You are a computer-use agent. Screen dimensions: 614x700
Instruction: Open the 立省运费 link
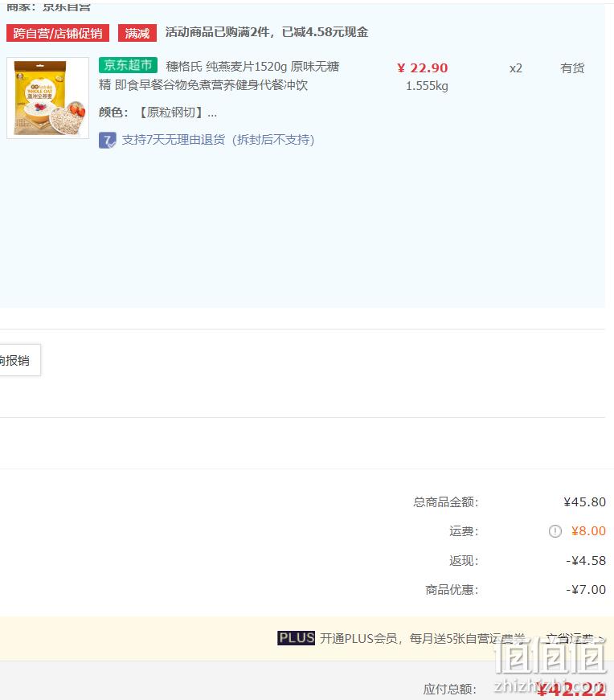coord(575,639)
